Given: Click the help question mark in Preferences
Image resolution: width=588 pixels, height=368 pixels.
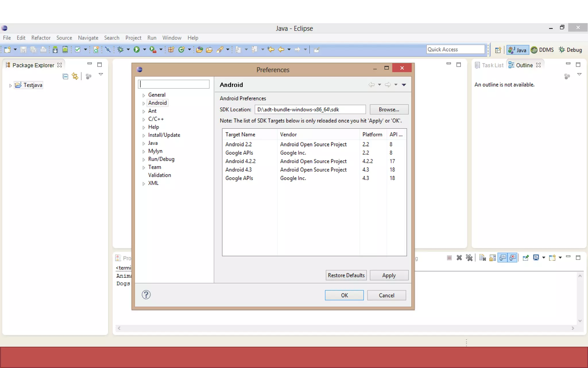Looking at the screenshot, I should [146, 295].
